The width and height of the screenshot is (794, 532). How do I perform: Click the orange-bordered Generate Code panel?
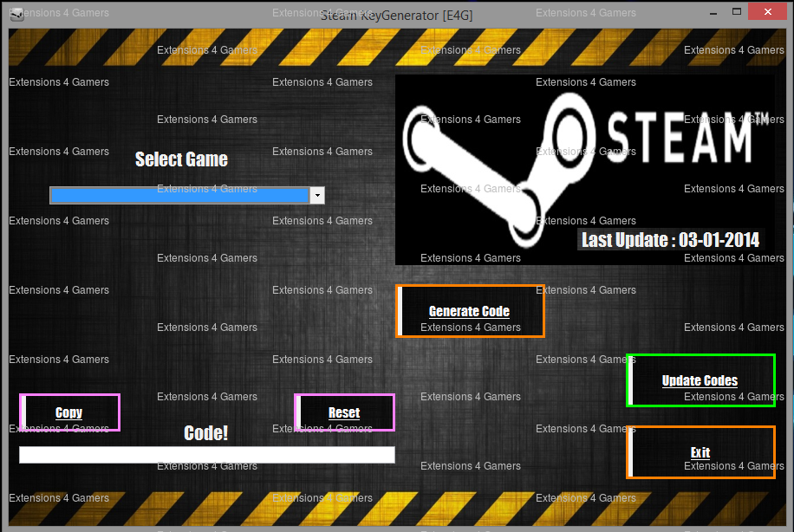click(469, 310)
